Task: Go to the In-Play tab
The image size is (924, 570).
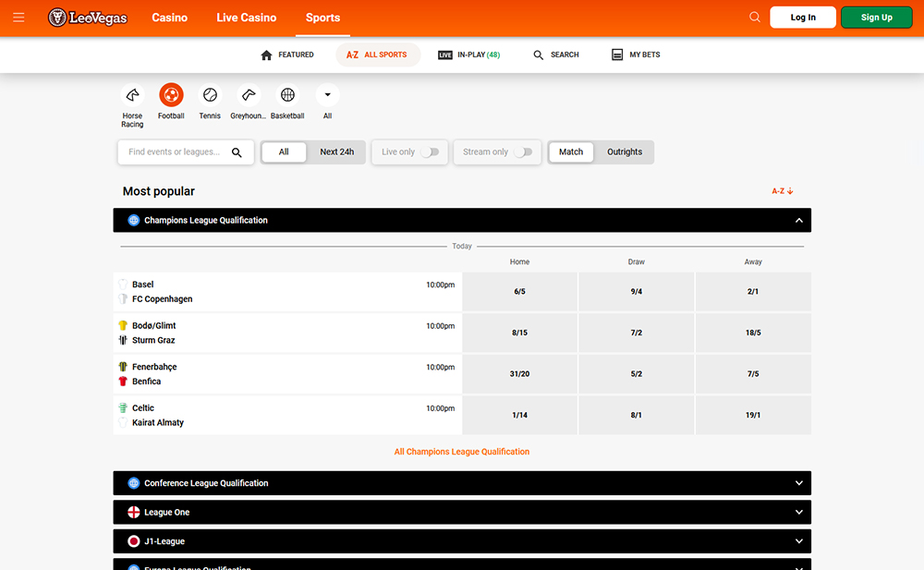Action: pos(469,55)
